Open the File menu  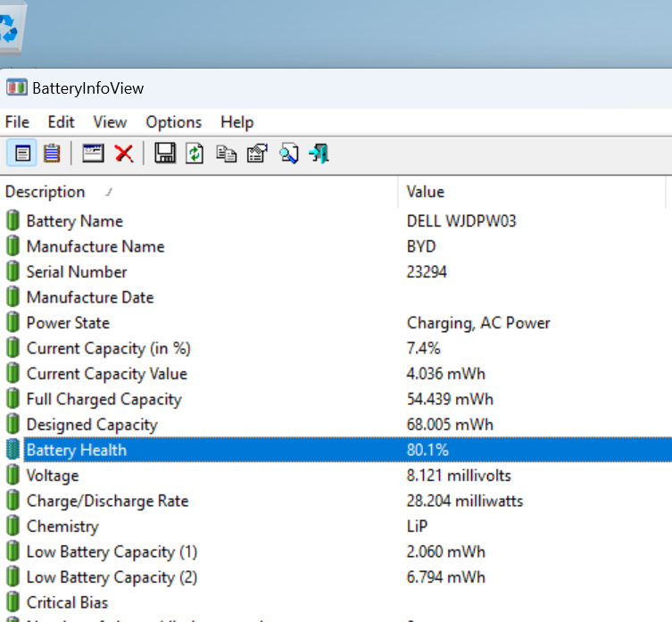pyautogui.click(x=17, y=122)
